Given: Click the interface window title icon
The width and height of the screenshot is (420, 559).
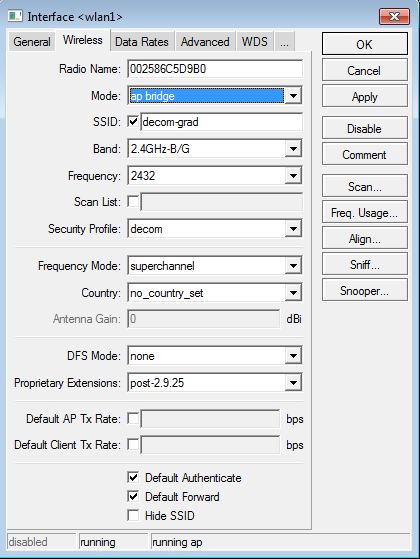Looking at the screenshot, I should point(15,16).
